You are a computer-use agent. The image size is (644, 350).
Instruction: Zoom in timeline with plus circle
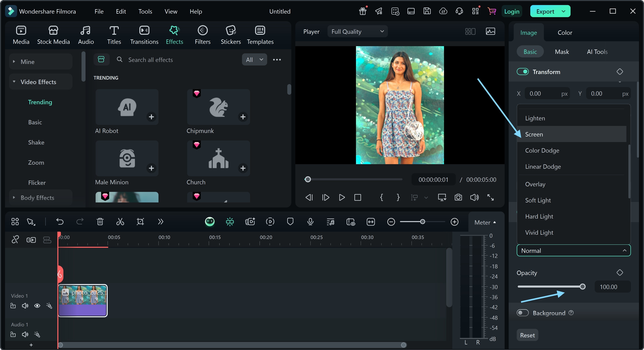454,222
